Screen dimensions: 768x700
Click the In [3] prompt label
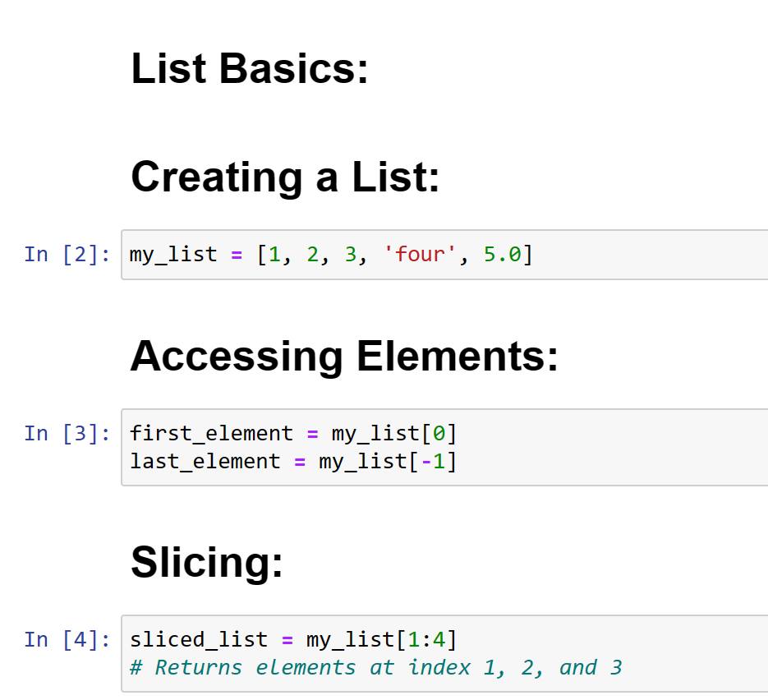[x=67, y=434]
